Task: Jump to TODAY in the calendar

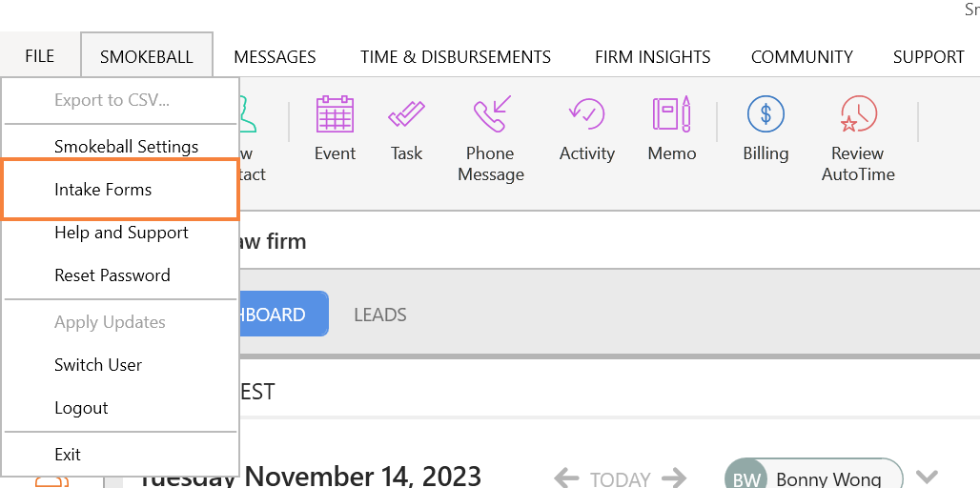Action: click(x=620, y=479)
